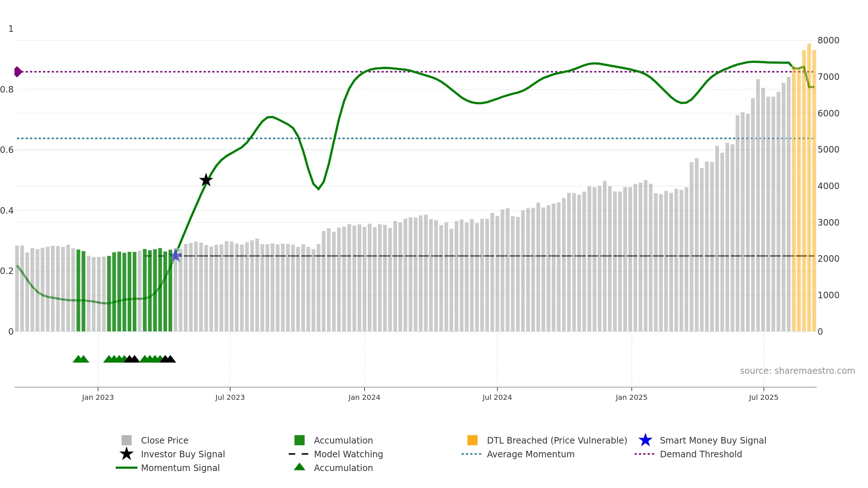This screenshot has height=488, width=868.
Task: Click the green triangle Accumulation legend icon
Action: [299, 467]
